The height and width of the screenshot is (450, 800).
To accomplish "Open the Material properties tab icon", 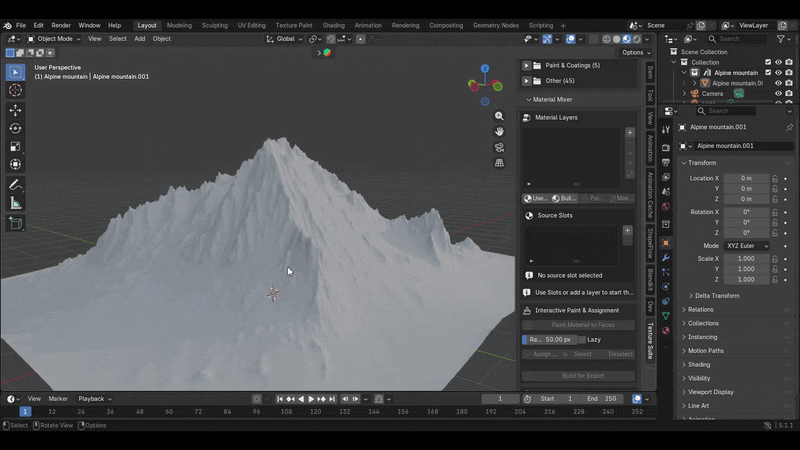I will pos(666,330).
